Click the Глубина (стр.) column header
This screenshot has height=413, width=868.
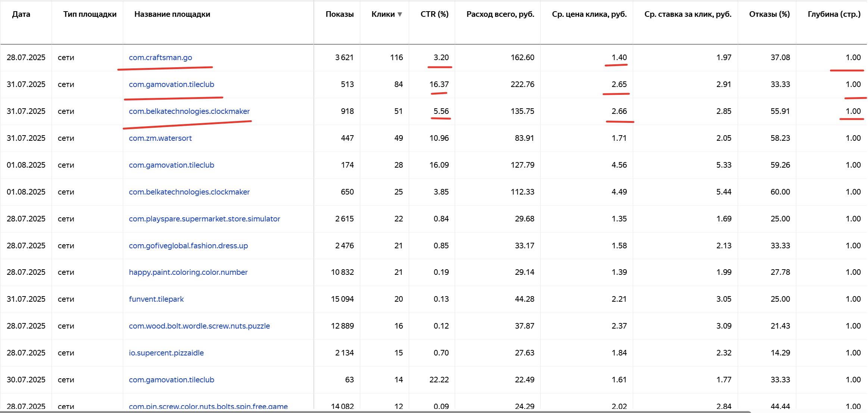tap(834, 14)
